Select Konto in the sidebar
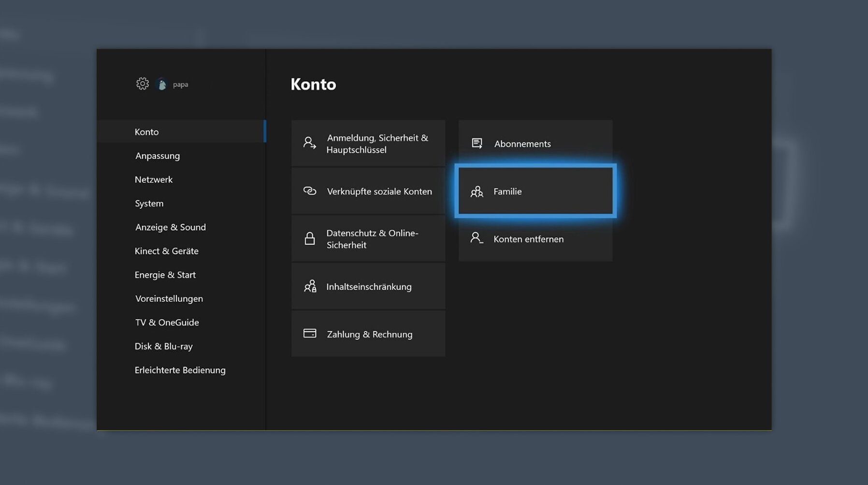Image resolution: width=868 pixels, height=485 pixels. [146, 132]
